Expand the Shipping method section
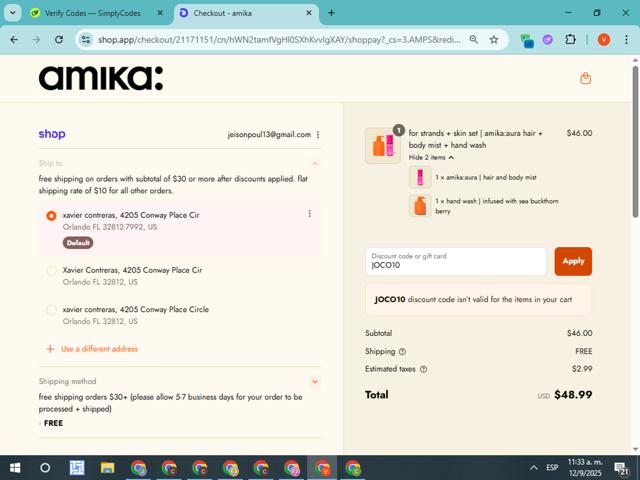 tap(315, 382)
